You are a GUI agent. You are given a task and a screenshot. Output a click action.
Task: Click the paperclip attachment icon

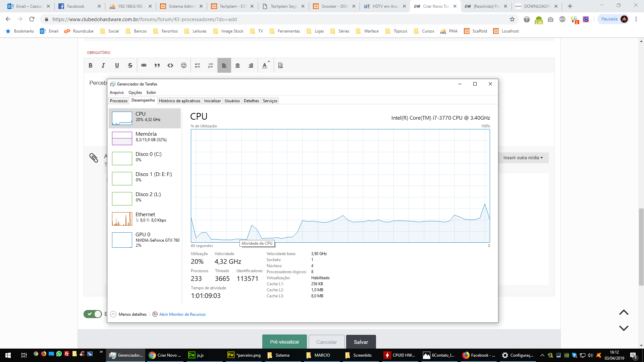[94, 158]
